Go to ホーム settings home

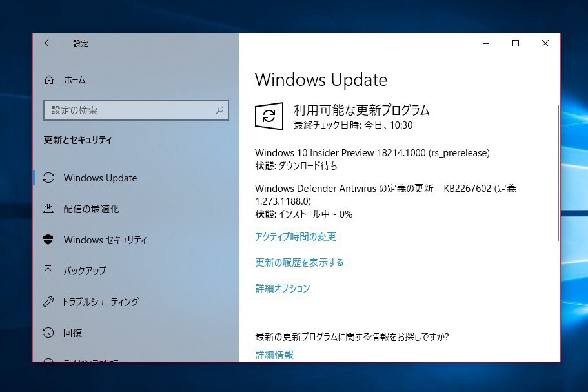pyautogui.click(x=75, y=80)
